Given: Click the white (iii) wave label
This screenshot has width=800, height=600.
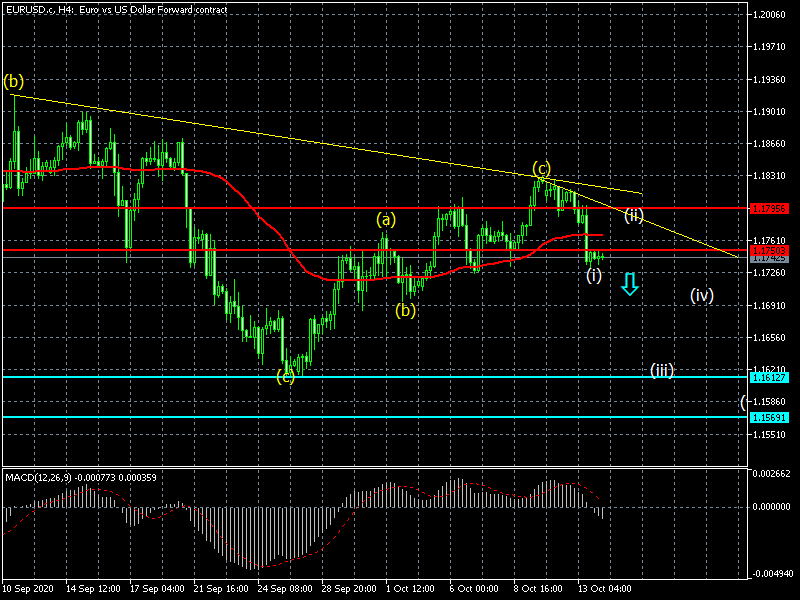Looking at the screenshot, I should 662,370.
